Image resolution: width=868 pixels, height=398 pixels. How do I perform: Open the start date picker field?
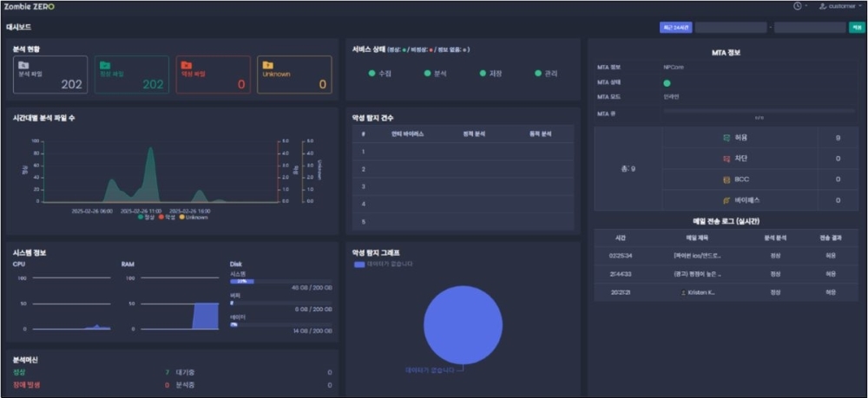point(730,28)
